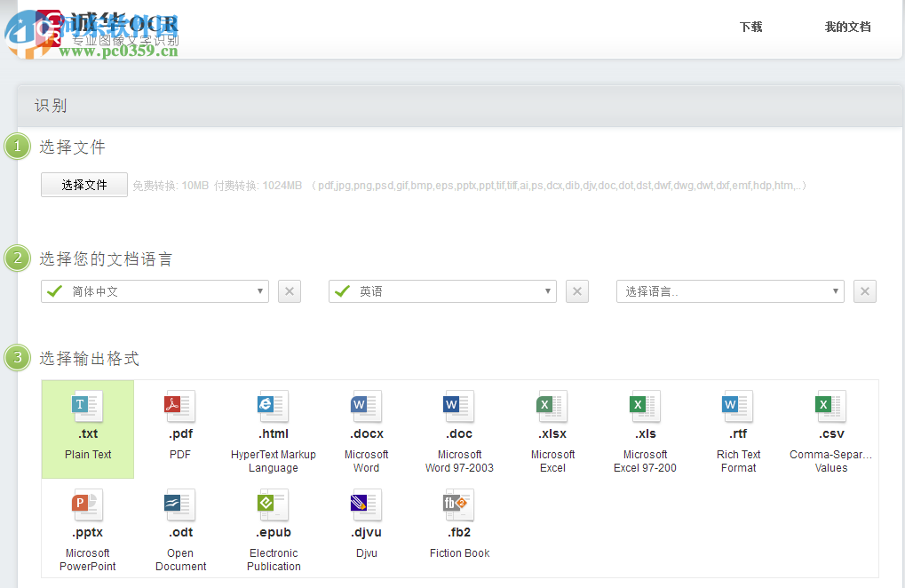Screen dimensions: 905x588
Task: Click the 选择文件 upload button
Action: click(x=84, y=185)
